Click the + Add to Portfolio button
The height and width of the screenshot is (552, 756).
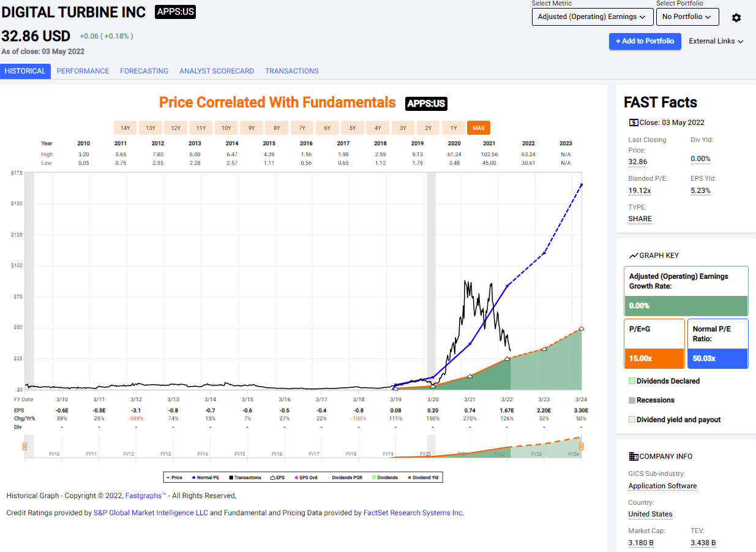click(x=645, y=41)
